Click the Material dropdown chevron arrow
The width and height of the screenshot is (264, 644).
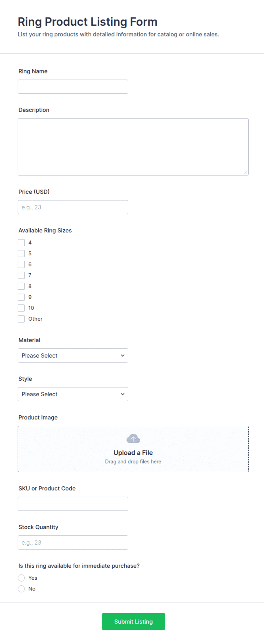pyautogui.click(x=123, y=355)
